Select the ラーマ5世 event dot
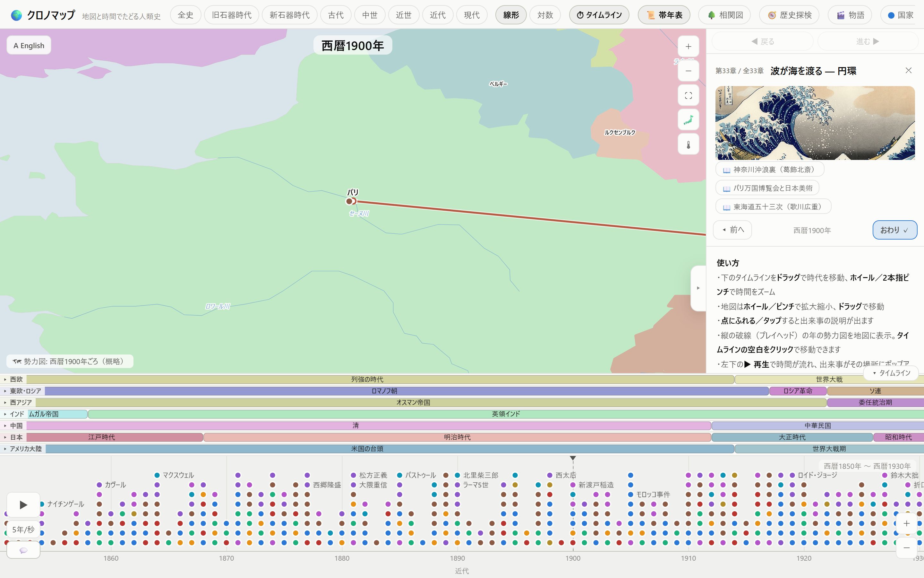The width and height of the screenshot is (924, 578). (x=458, y=485)
